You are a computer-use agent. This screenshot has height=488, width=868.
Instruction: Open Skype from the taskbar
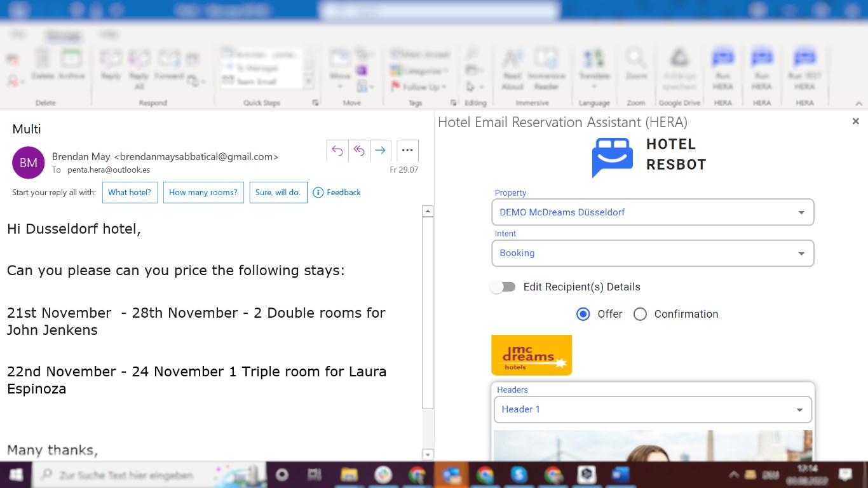pos(520,475)
